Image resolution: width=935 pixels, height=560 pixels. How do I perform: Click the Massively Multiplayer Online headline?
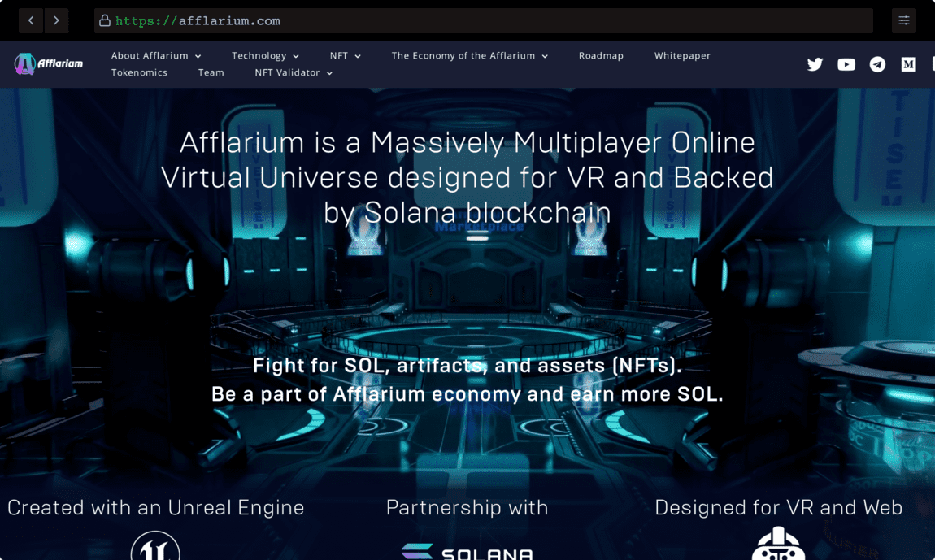467,177
